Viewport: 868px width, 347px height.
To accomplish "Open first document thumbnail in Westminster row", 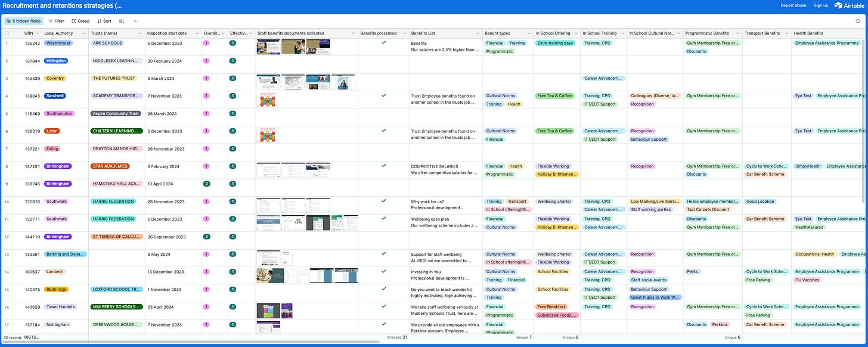I will (x=268, y=47).
